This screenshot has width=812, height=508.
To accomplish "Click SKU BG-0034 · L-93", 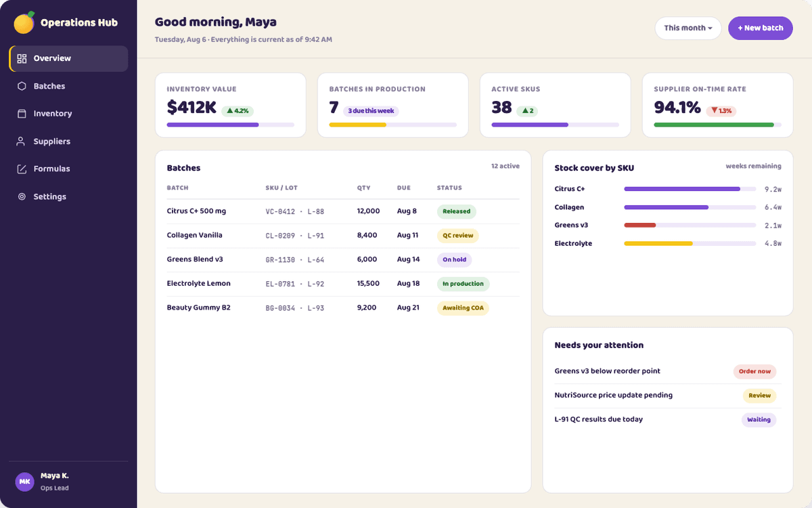I will tap(295, 308).
